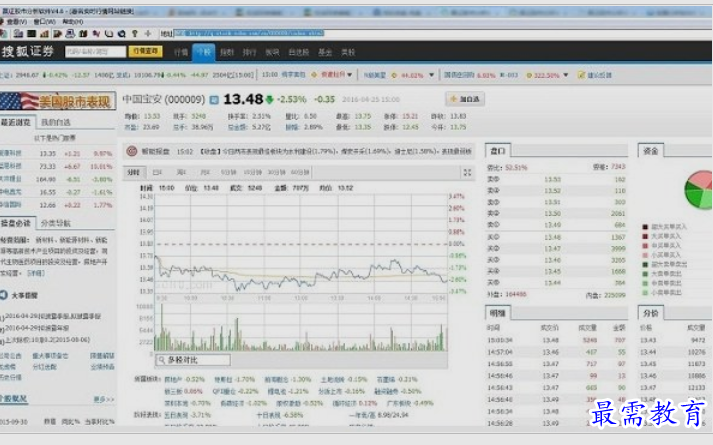This screenshot has width=713, height=445.
Task: Select the 5分钟 chart tab
Action: click(228, 172)
